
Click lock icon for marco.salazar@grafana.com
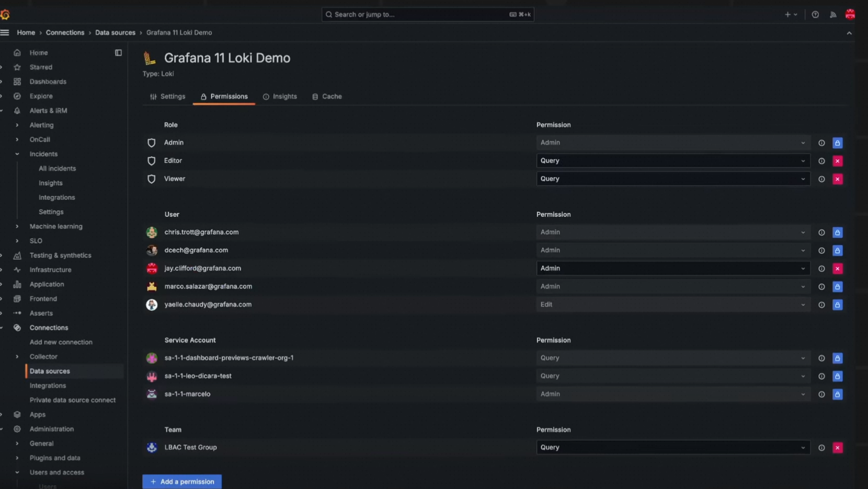click(x=838, y=287)
